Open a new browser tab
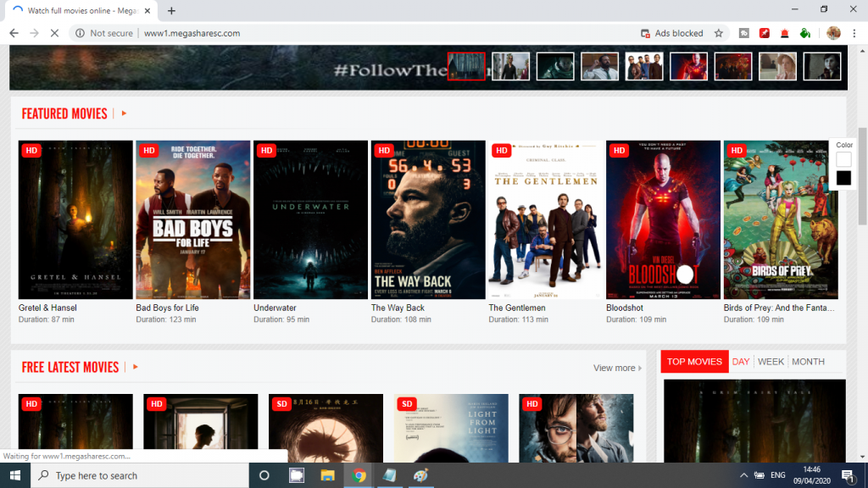 [x=171, y=10]
